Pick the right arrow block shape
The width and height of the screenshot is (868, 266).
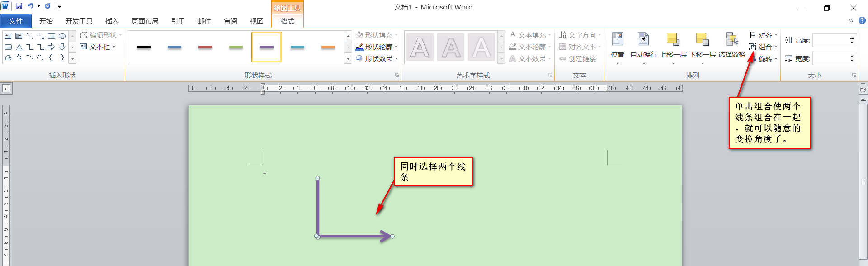pyautogui.click(x=52, y=47)
